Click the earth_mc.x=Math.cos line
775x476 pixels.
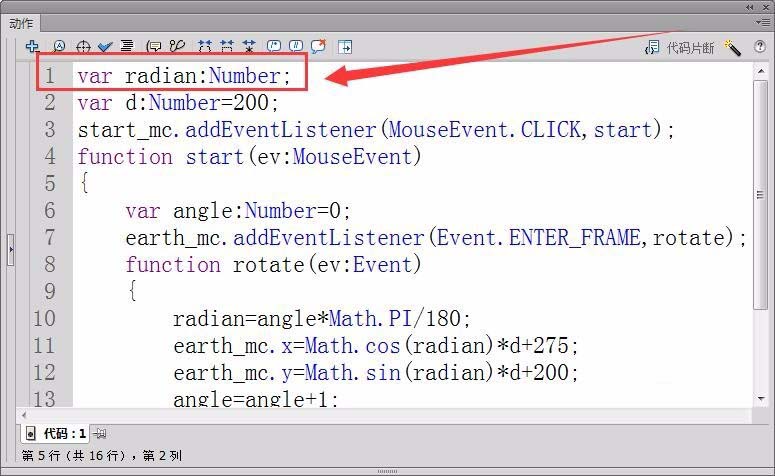[x=376, y=346]
